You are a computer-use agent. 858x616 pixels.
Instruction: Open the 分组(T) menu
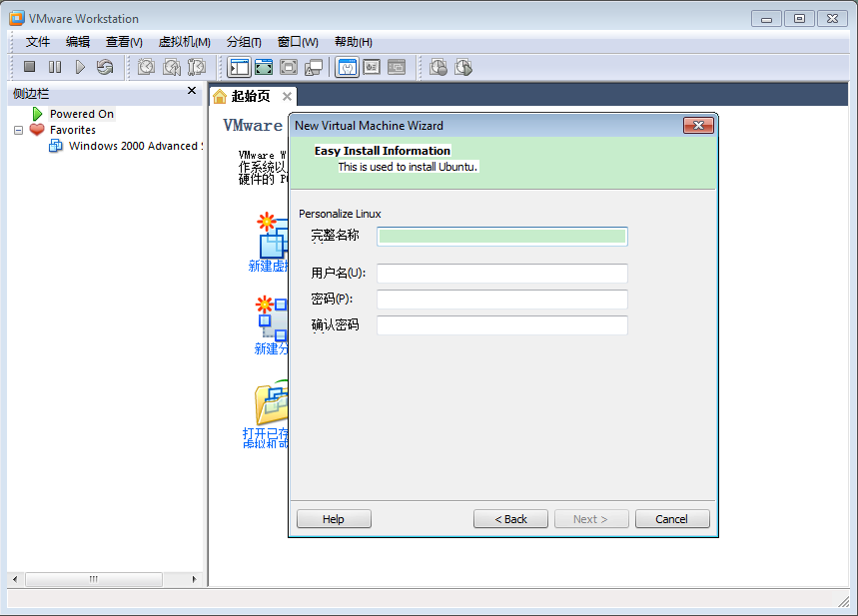(x=244, y=42)
